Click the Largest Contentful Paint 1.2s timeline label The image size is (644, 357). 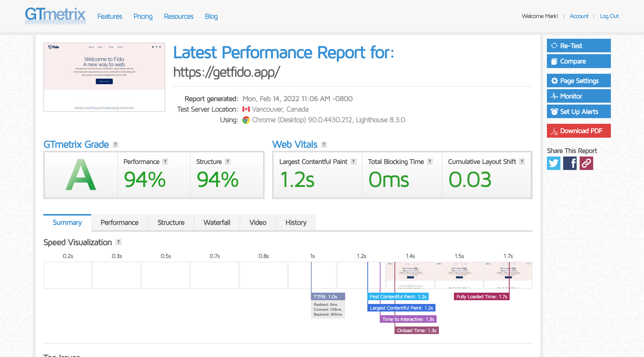401,308
